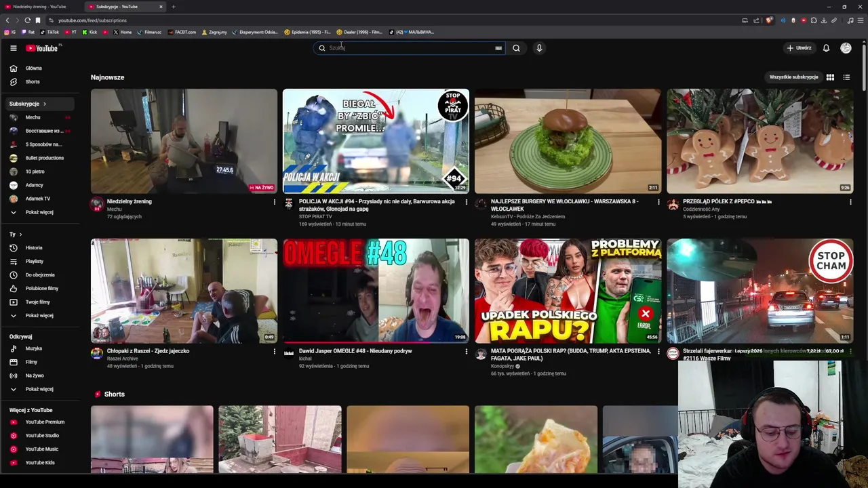Click the search magnifier button
Image resolution: width=868 pixels, height=488 pixels.
click(516, 48)
